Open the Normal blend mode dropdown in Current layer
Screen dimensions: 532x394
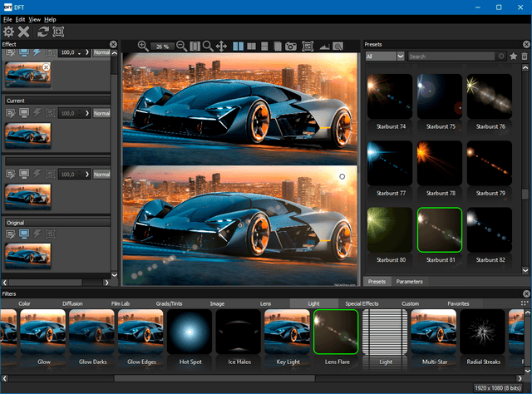(101, 113)
